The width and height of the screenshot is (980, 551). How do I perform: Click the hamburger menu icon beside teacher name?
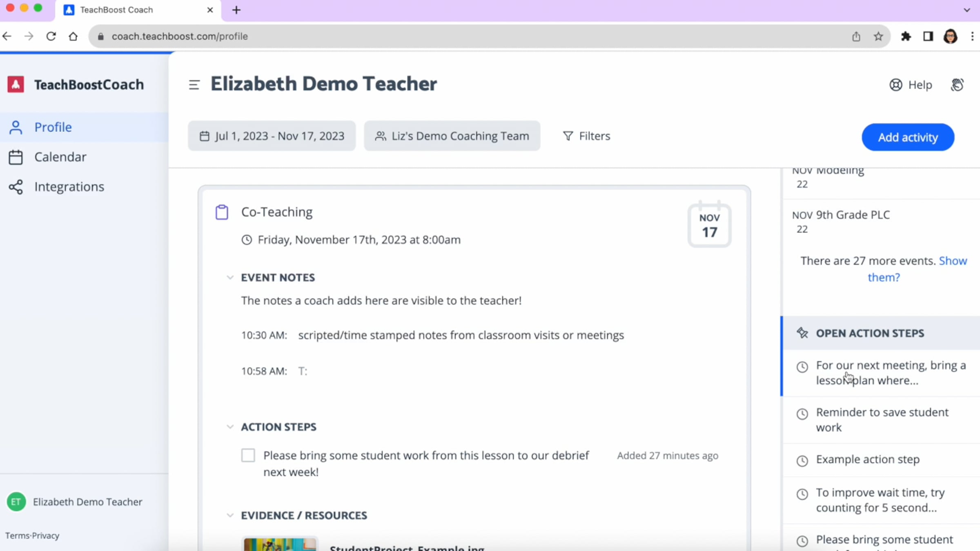tap(194, 84)
